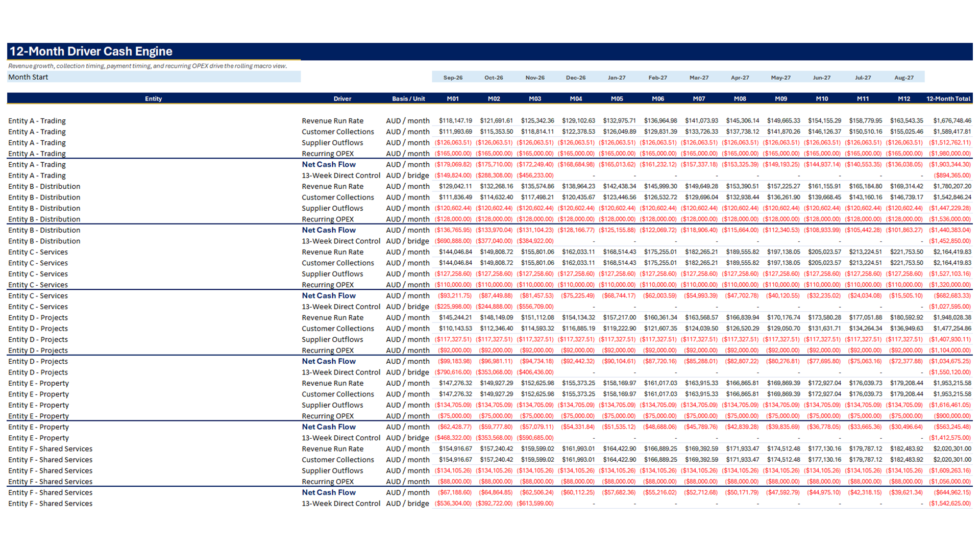Click the Basis / Unit column header
Image resolution: width=980 pixels, height=551 pixels.
(408, 98)
